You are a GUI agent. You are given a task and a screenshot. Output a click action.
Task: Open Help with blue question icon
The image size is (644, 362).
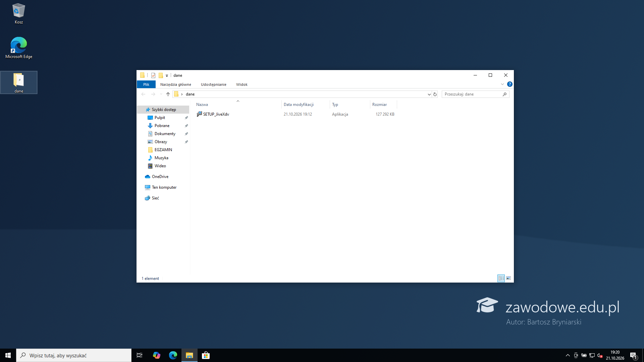point(510,84)
